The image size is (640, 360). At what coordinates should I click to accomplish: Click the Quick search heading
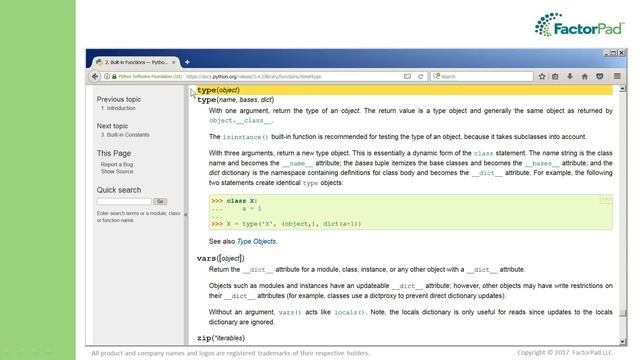(119, 190)
